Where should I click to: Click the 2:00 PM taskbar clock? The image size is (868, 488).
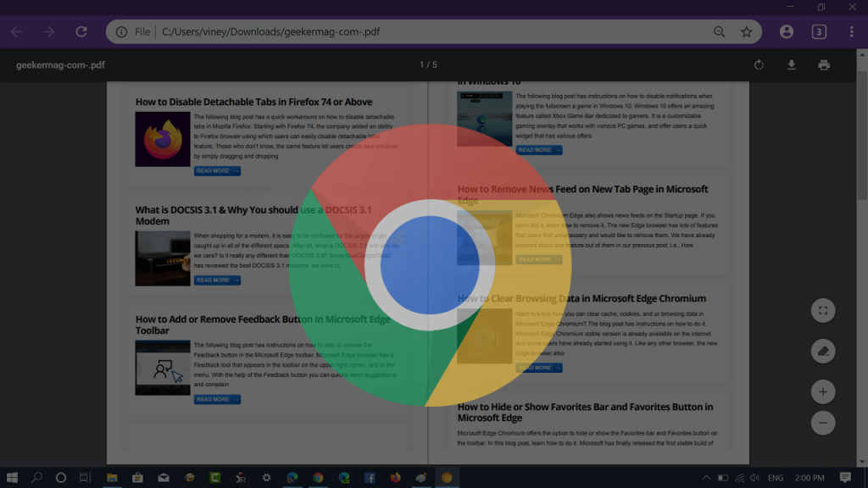[810, 478]
